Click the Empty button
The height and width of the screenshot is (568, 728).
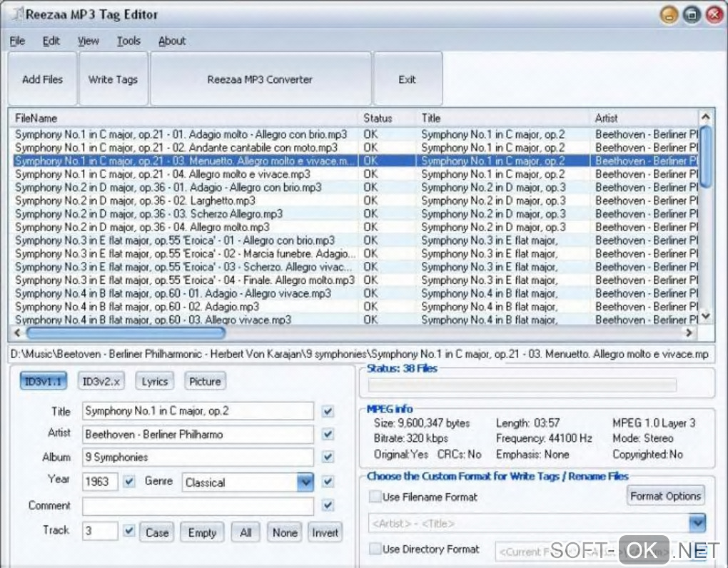click(202, 532)
